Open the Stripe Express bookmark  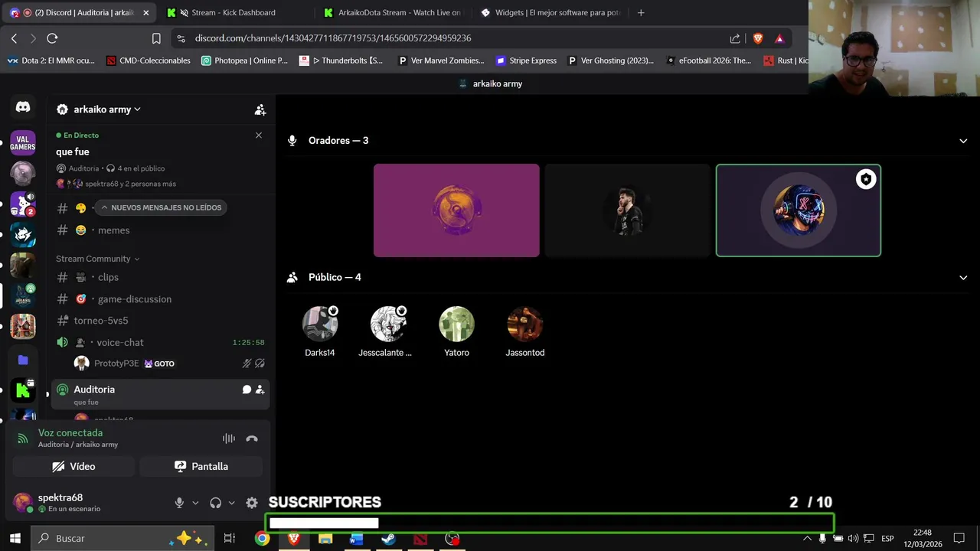pyautogui.click(x=526, y=60)
